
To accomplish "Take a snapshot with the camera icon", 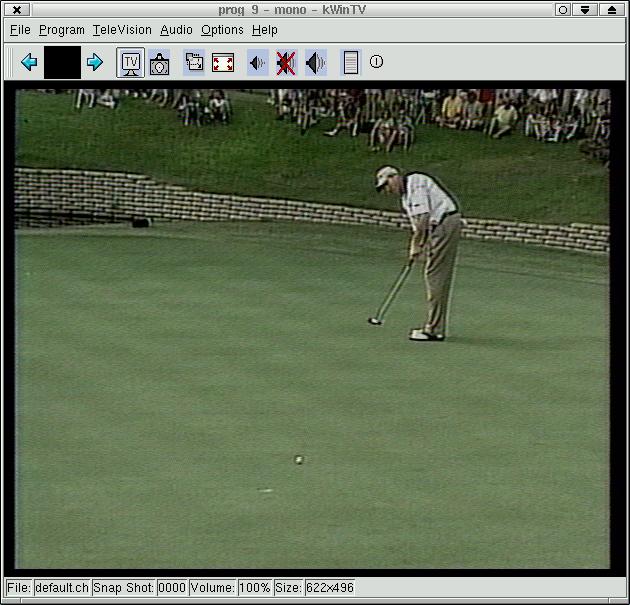I will [x=160, y=64].
